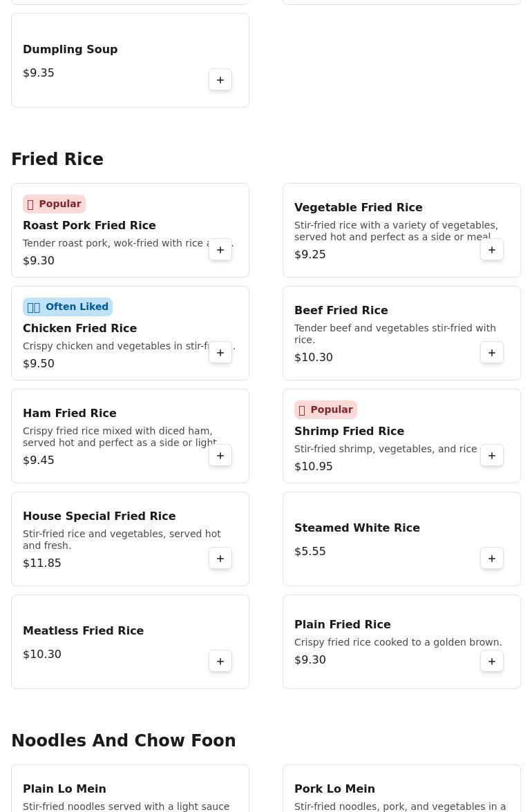The width and height of the screenshot is (532, 812).
Task: Add Shrimp Fried Rice to cart
Action: click(x=492, y=456)
